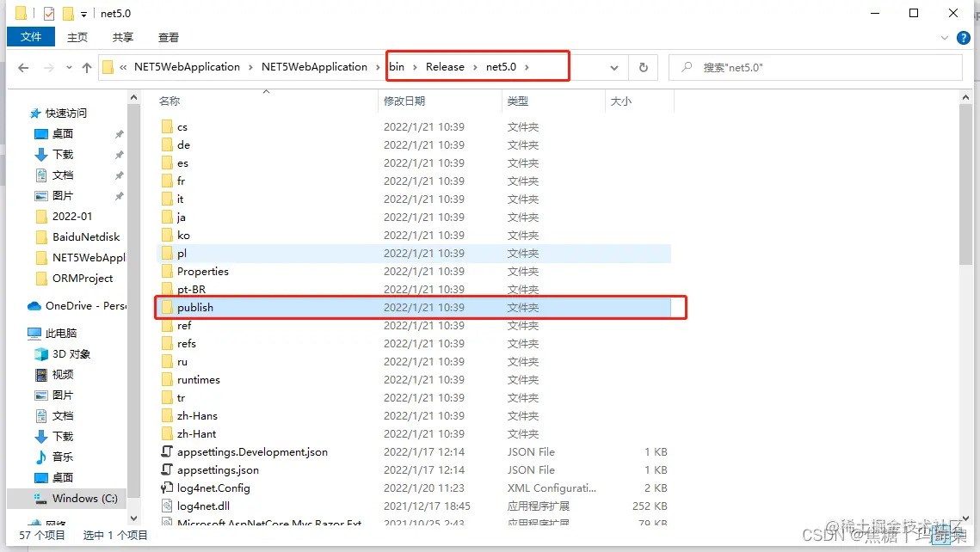
Task: Expand the chevron after net5.0 breadcrumb
Action: (527, 67)
